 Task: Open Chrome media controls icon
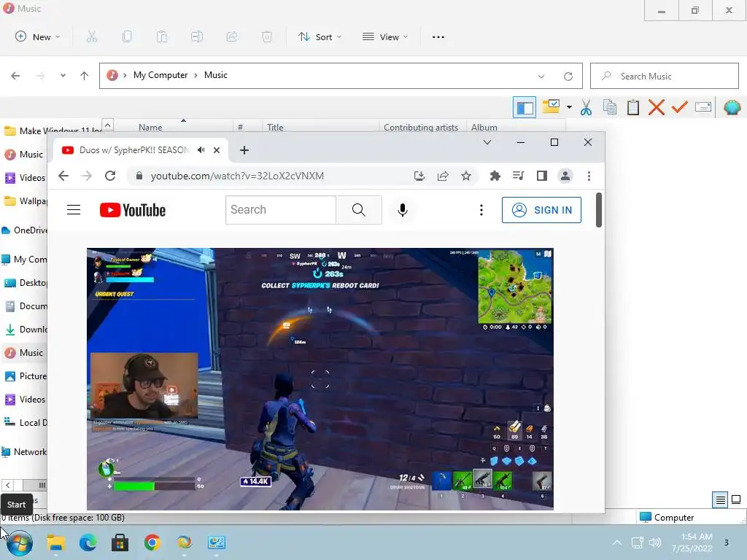point(519,176)
